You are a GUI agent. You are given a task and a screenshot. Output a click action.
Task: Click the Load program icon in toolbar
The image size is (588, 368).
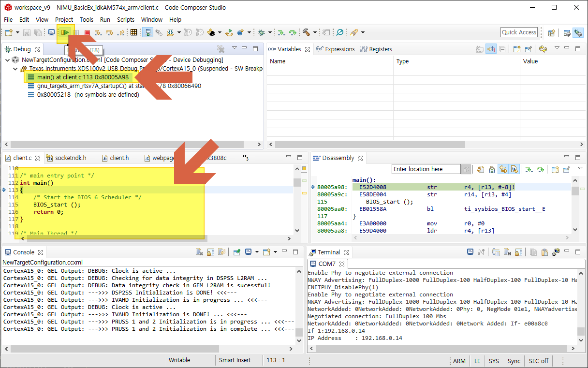(170, 32)
